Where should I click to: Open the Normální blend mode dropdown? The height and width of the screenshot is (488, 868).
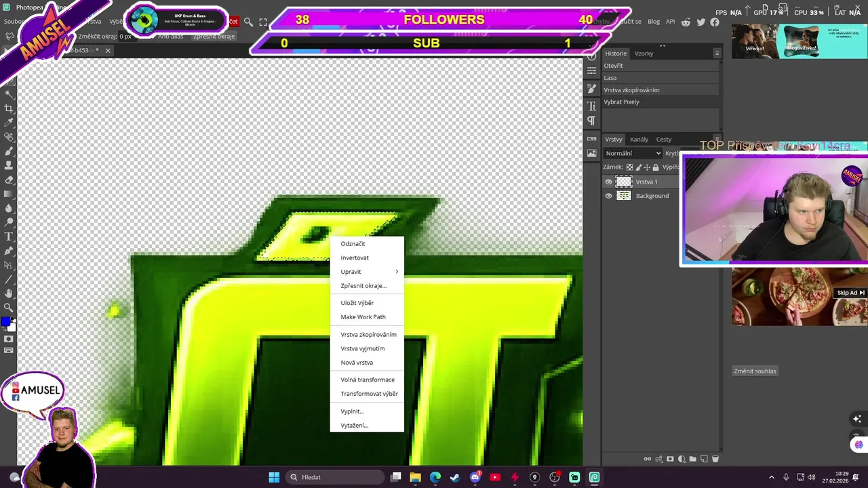[633, 153]
